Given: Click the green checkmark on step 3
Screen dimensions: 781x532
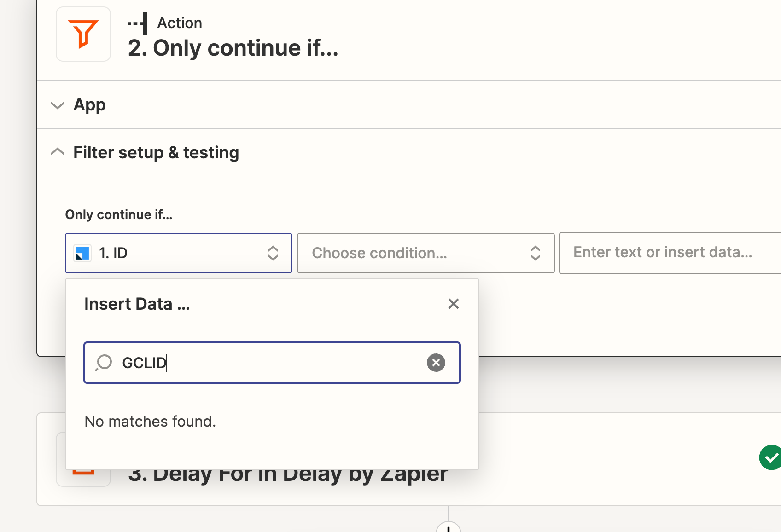Looking at the screenshot, I should point(770,457).
